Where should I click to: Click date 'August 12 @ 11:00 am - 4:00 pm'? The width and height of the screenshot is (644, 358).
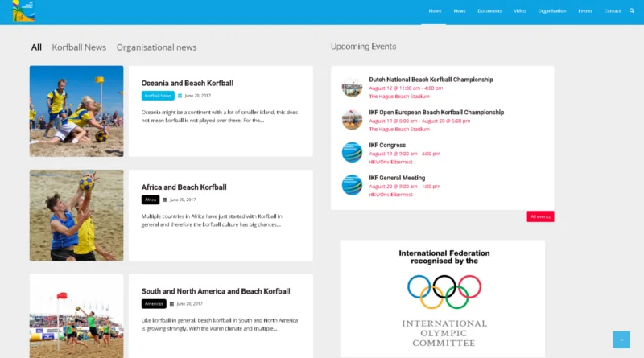click(406, 88)
